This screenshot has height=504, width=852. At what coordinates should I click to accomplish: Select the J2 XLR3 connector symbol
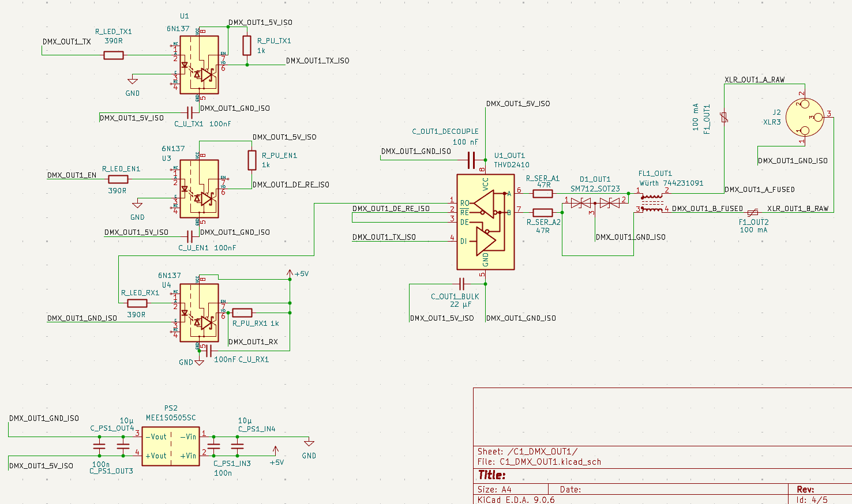pos(805,117)
